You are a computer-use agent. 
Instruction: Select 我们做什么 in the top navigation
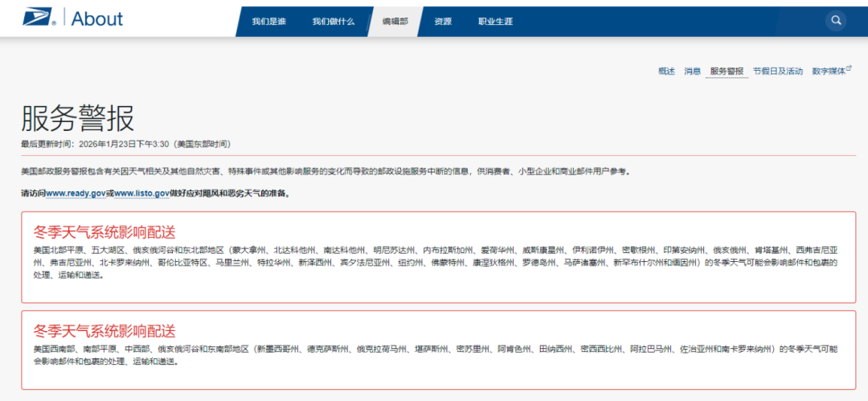(x=334, y=21)
